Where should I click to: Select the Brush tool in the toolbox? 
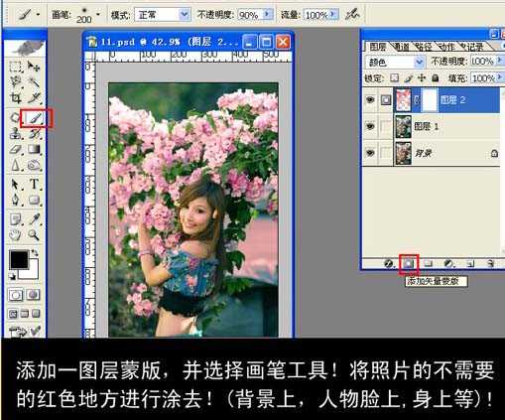(36, 118)
